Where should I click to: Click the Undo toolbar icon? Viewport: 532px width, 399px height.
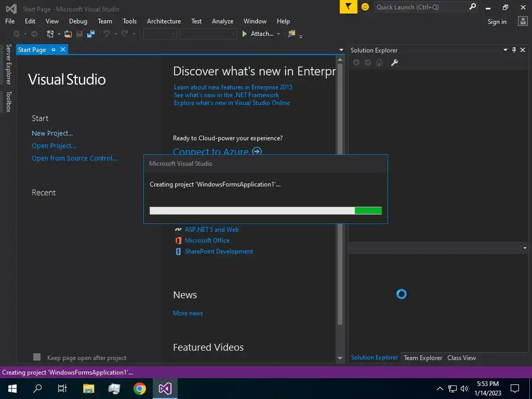(x=107, y=34)
